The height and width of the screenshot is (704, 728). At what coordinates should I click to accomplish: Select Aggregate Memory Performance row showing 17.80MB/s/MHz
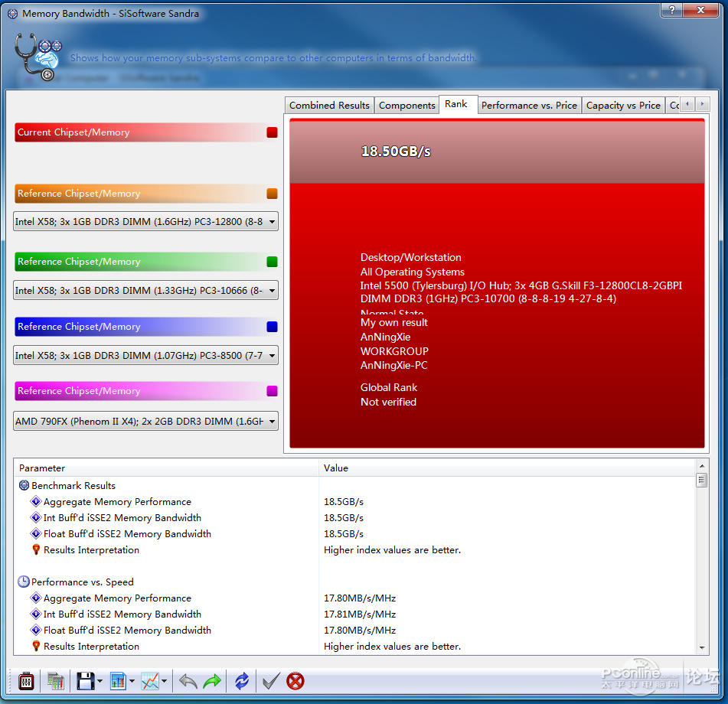354,598
